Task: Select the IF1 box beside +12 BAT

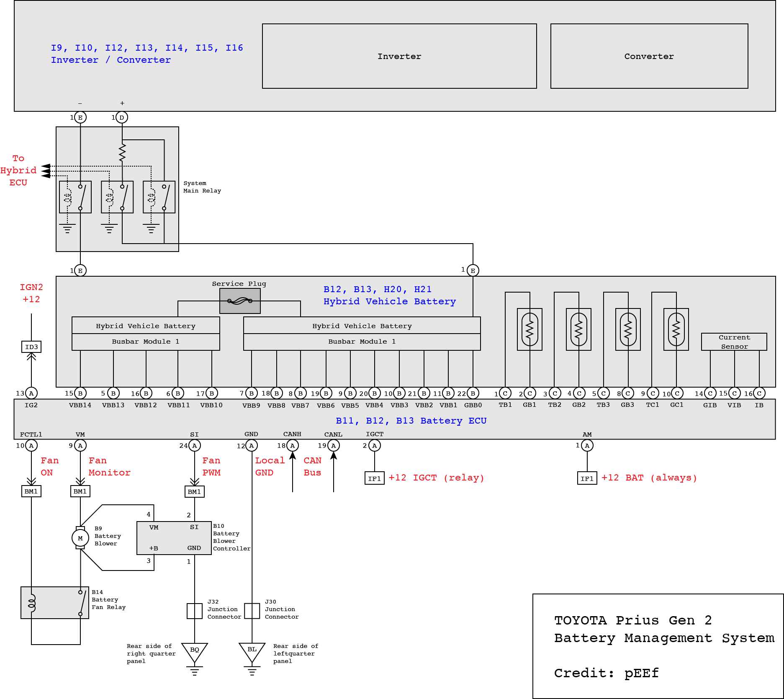Action: 587,478
